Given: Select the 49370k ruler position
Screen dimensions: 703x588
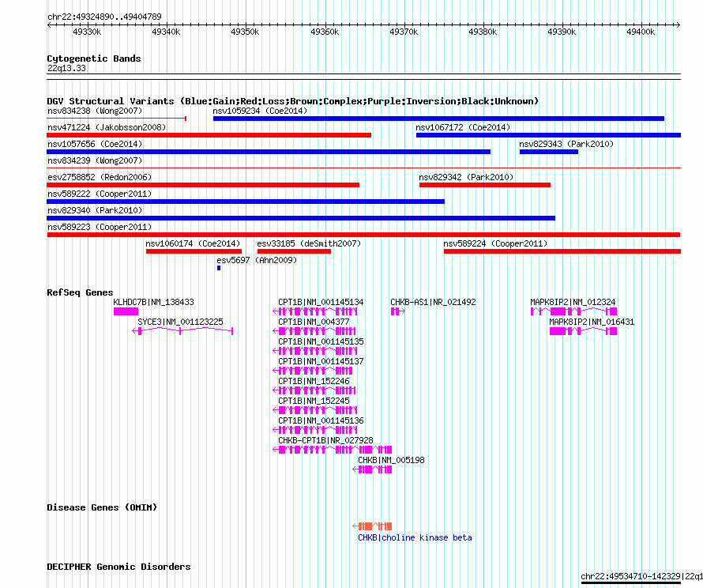Looking at the screenshot, I should (x=404, y=32).
